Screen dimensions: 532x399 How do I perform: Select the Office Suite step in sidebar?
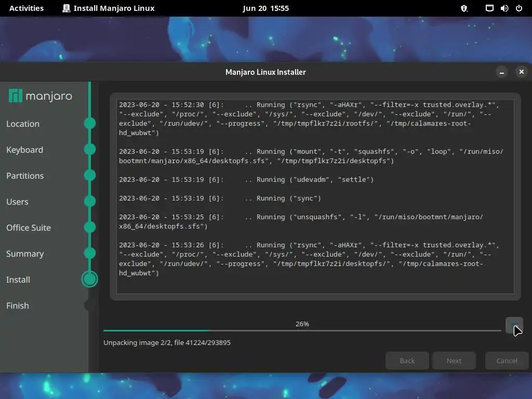[x=29, y=228]
